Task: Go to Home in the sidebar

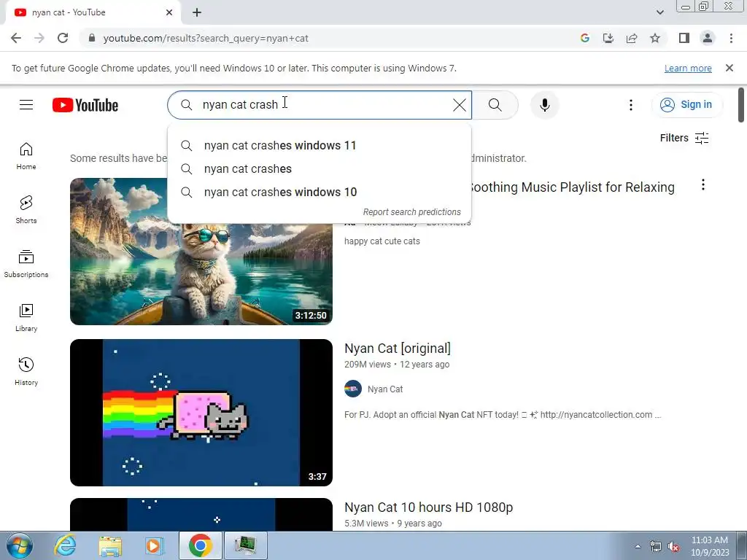Action: point(26,156)
